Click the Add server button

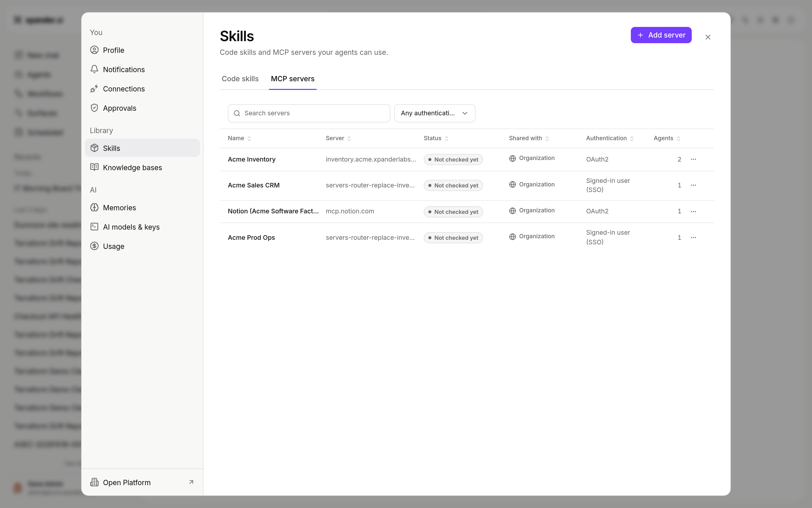661,35
